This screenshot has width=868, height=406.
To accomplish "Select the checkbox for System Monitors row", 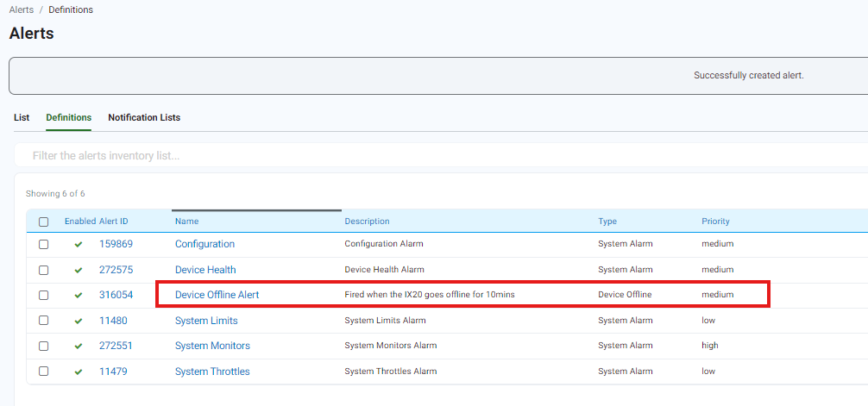I will point(44,346).
